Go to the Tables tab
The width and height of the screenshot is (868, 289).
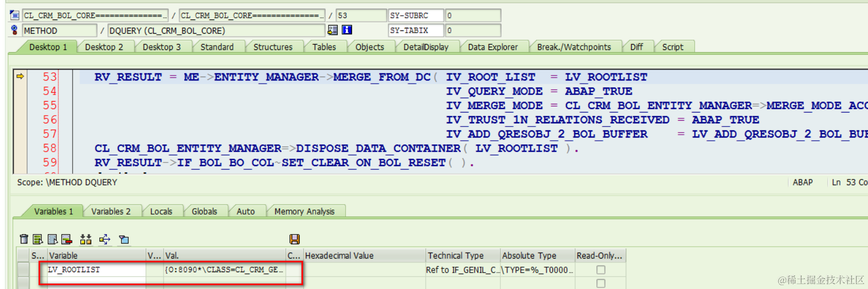click(x=324, y=47)
